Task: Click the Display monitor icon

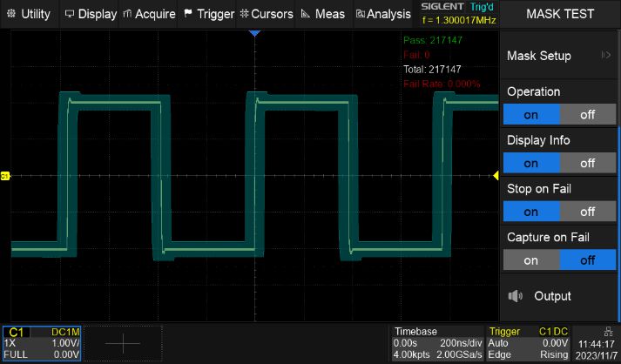Action: 70,14
